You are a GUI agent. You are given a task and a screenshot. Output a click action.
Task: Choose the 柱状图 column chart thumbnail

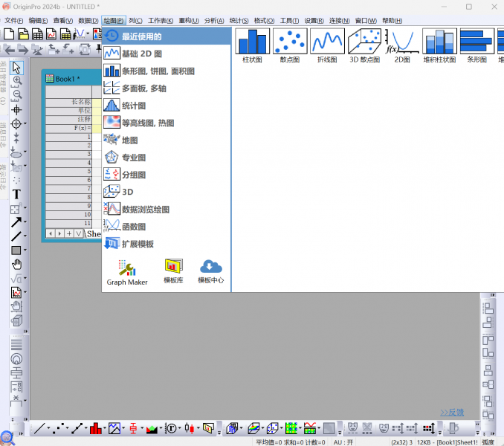(x=252, y=45)
